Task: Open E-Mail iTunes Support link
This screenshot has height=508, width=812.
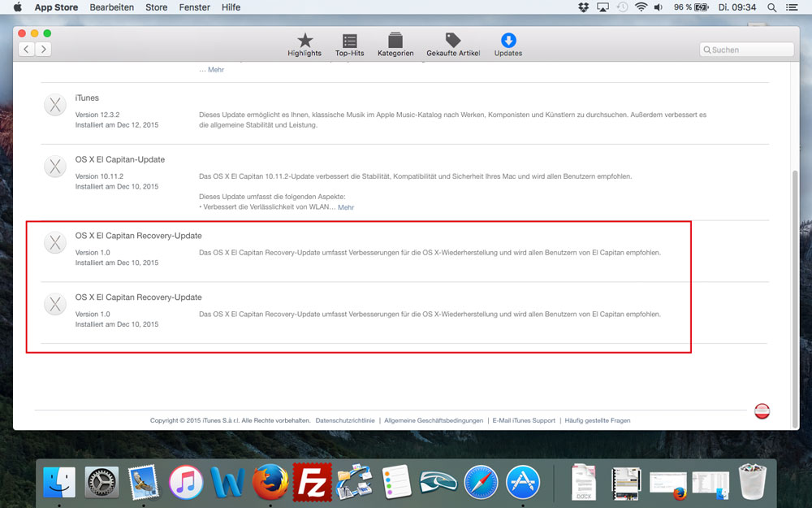Action: pos(524,420)
